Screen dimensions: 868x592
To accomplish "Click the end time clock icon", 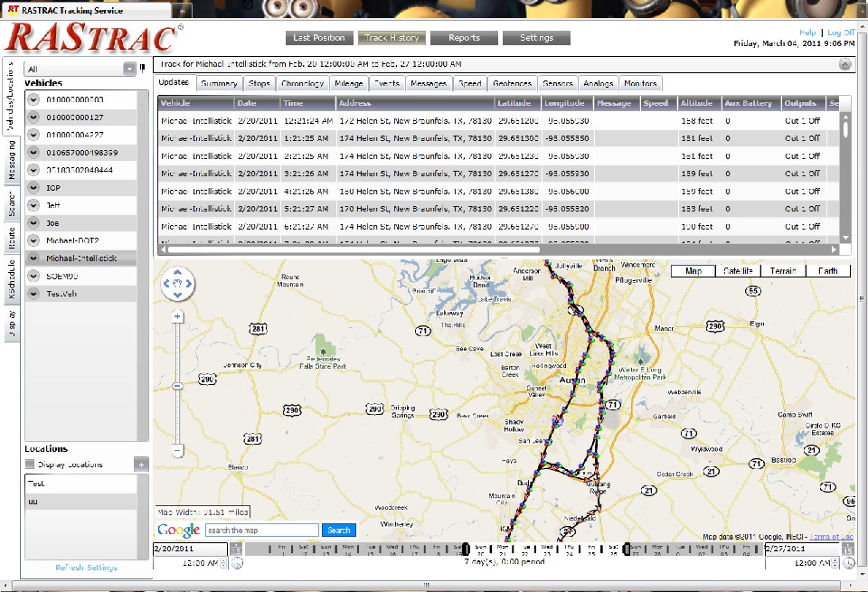I will pos(849,563).
